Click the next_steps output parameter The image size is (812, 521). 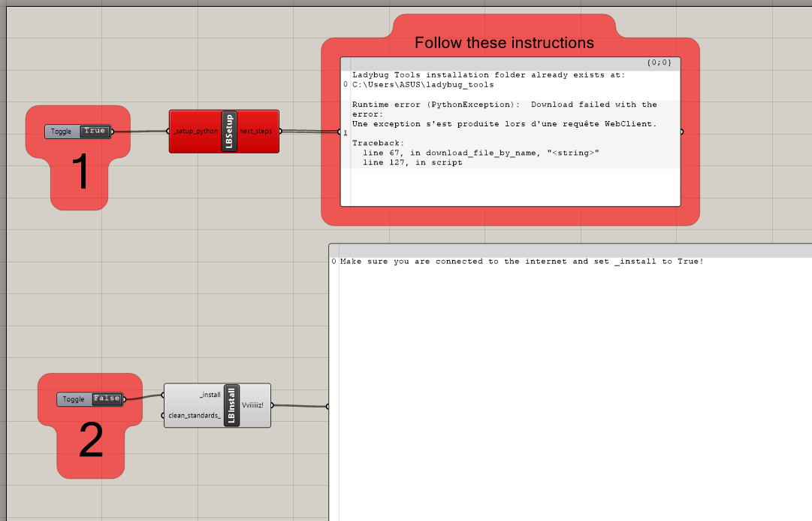(x=257, y=132)
